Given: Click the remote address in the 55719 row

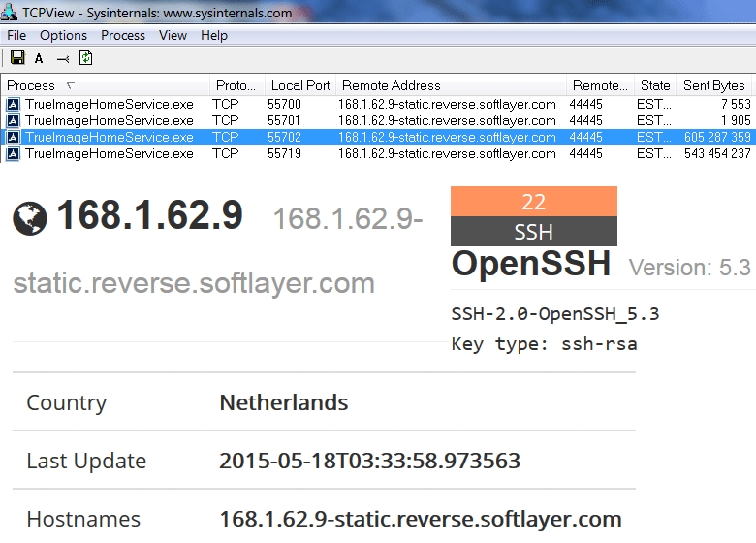Looking at the screenshot, I should click(447, 153).
